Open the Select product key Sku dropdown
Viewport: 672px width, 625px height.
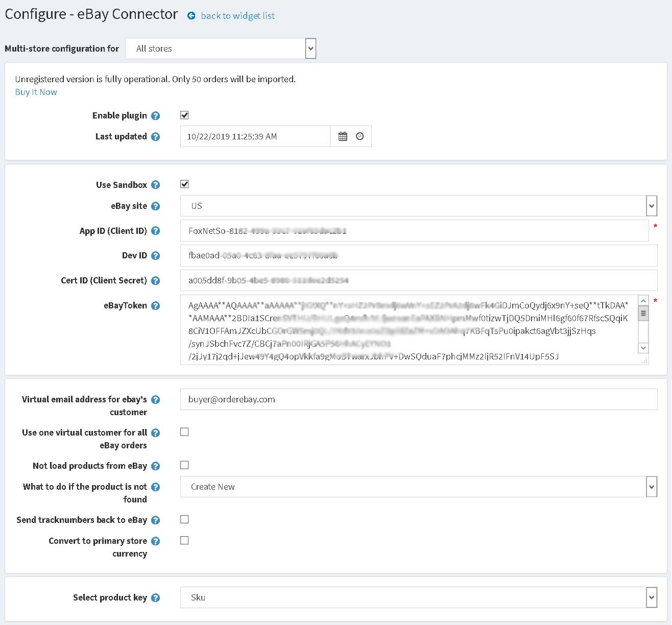tap(419, 597)
